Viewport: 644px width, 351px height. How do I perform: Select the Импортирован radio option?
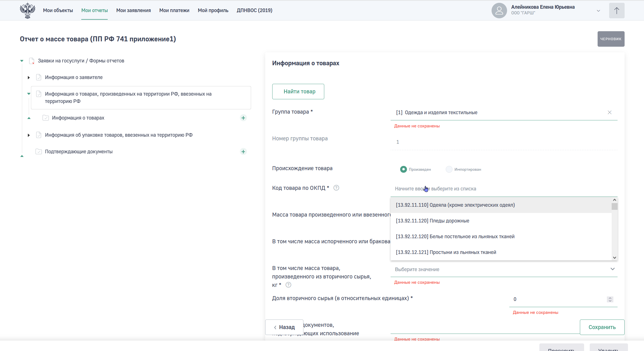coord(449,169)
